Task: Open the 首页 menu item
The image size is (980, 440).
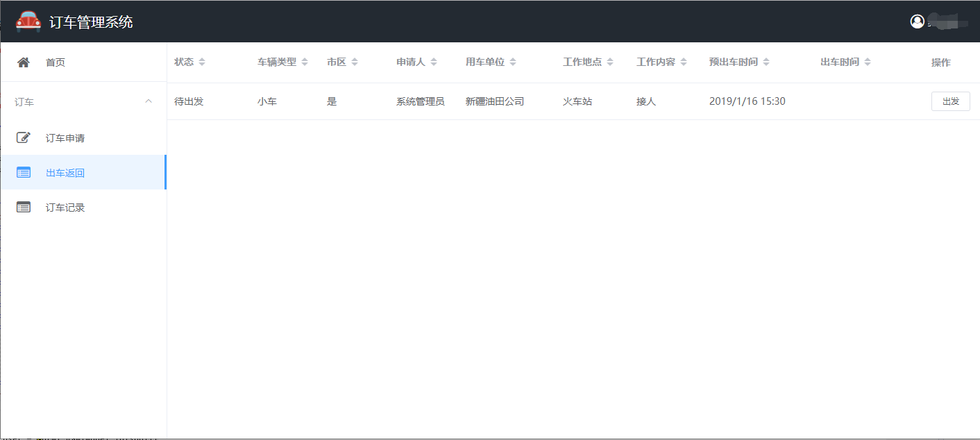Action: click(x=56, y=62)
